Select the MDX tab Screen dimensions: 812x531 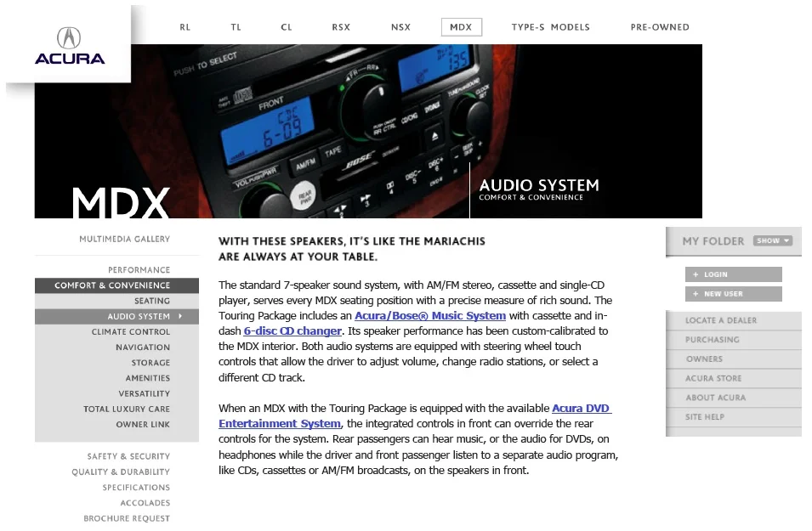pos(462,27)
